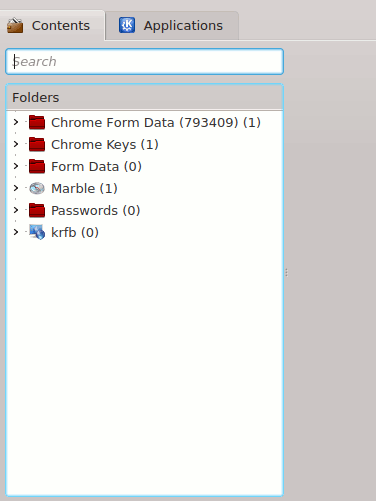Click the krfb desktop sharing icon
376x501 pixels.
(x=37, y=232)
